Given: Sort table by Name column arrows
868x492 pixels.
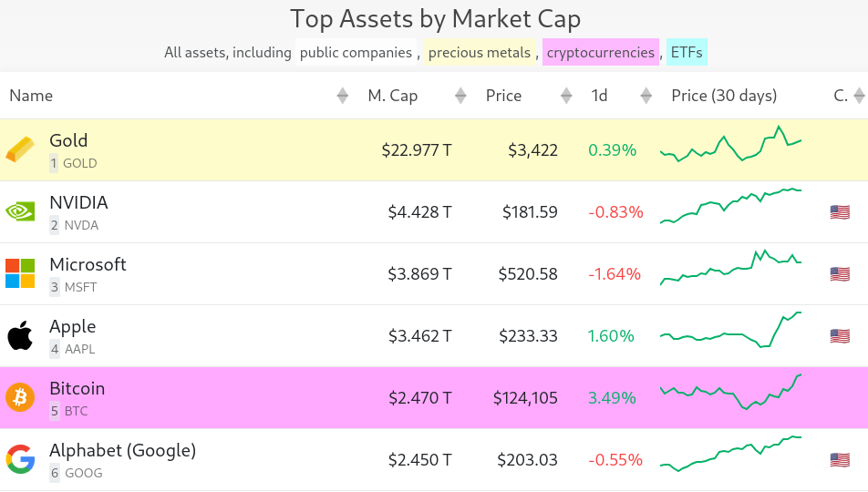Looking at the screenshot, I should (342, 96).
